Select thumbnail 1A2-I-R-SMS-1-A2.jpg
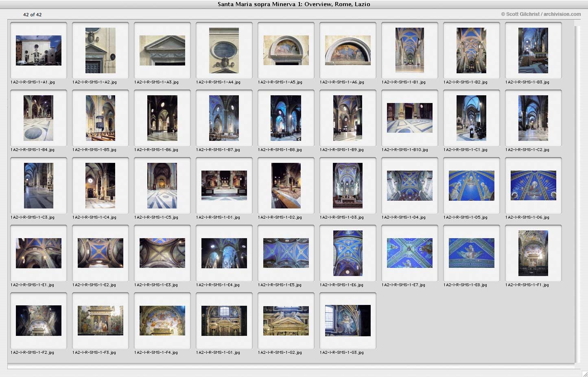Image resolution: width=588 pixels, height=377 pixels. tap(101, 50)
